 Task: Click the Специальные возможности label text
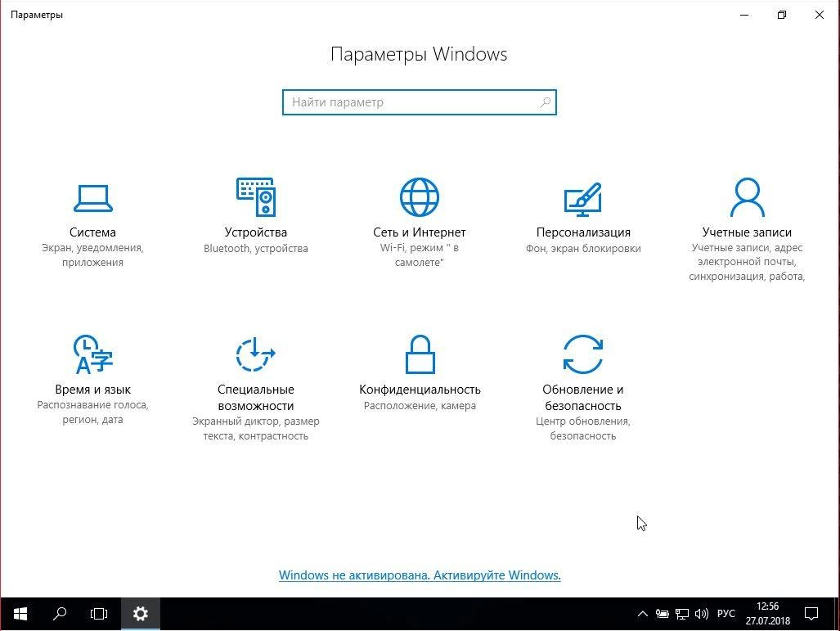tap(255, 397)
